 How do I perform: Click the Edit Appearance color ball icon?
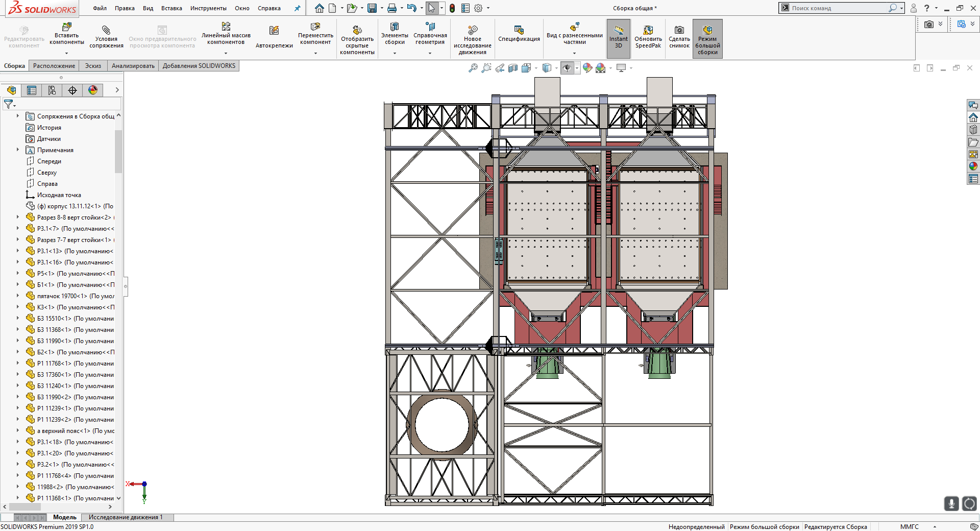tap(587, 68)
